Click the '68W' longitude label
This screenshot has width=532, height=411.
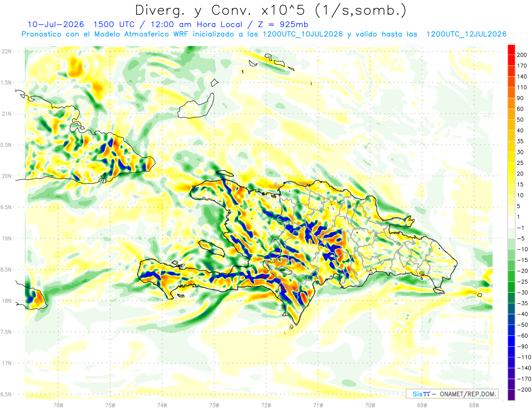pyautogui.click(x=474, y=405)
